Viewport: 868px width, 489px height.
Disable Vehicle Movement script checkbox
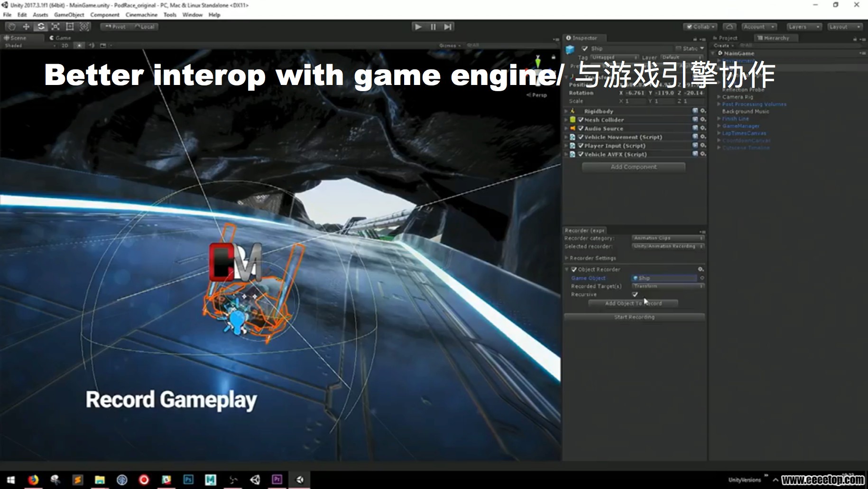(581, 137)
